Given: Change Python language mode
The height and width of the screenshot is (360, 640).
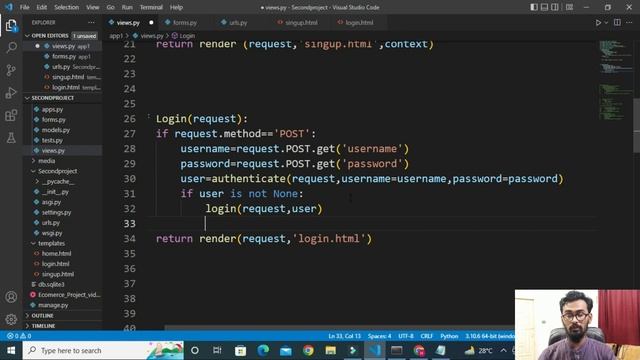Looking at the screenshot, I should tap(449, 336).
